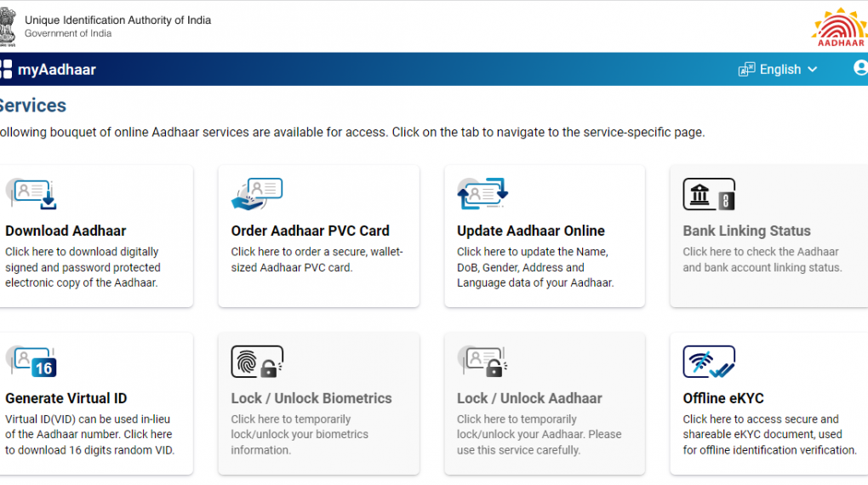Open Offline eKYC title
Image resolution: width=868 pixels, height=485 pixels.
coord(723,398)
